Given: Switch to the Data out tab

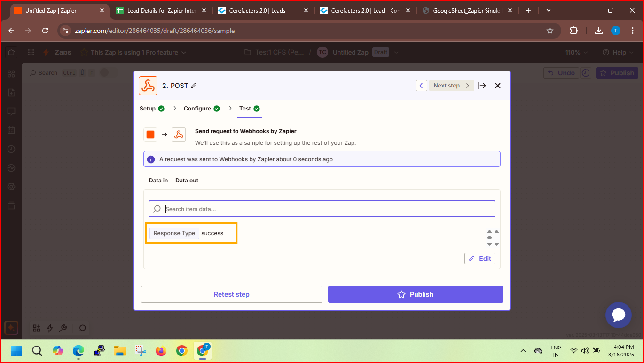Looking at the screenshot, I should pos(187,181).
